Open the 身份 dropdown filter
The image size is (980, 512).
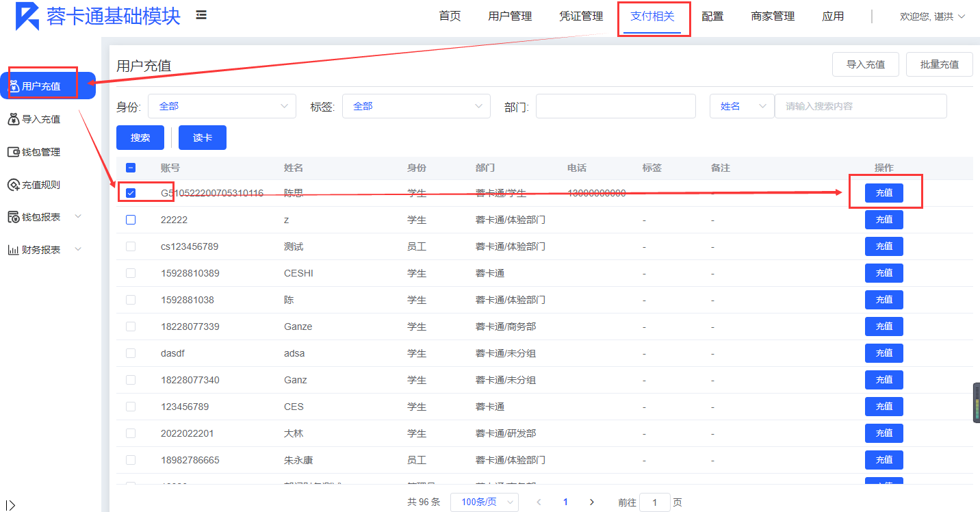click(222, 106)
